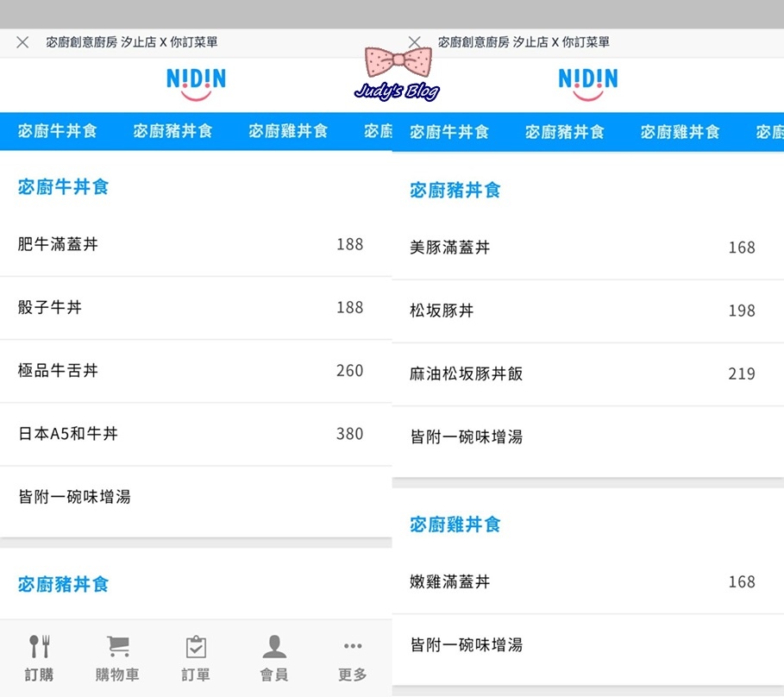Click the 宓廚雞丼食 section heading above 嫩雞滿蓋丼
This screenshot has height=697, width=784.
pos(455,524)
